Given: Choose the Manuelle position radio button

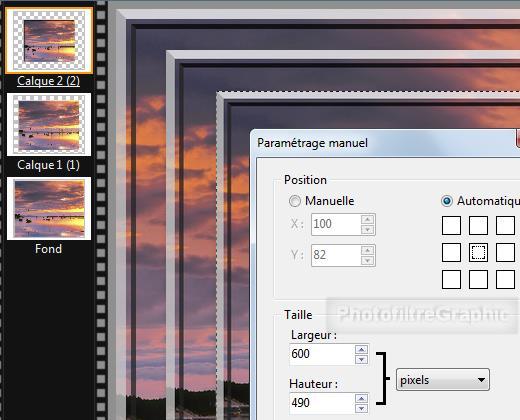Looking at the screenshot, I should click(x=295, y=201).
